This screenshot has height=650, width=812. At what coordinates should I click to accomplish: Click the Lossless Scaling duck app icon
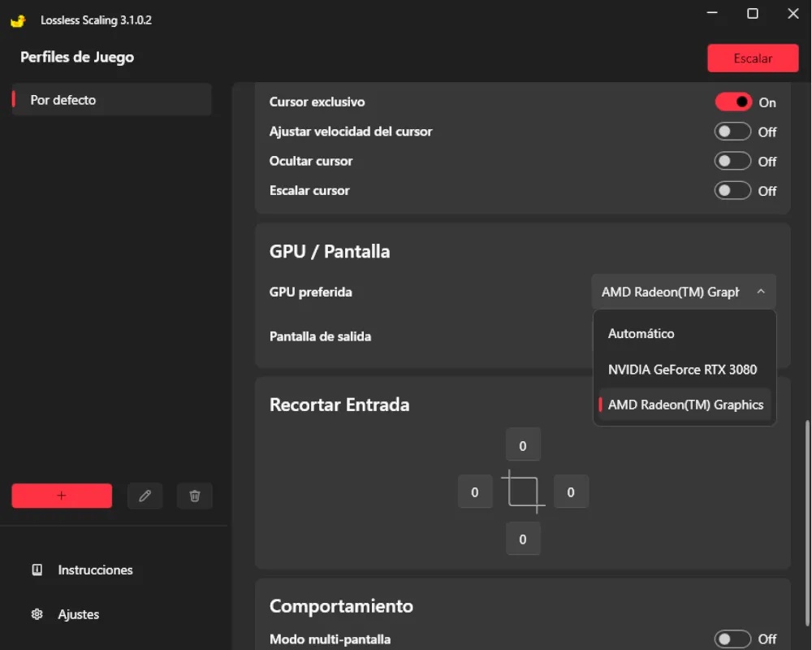tap(18, 21)
